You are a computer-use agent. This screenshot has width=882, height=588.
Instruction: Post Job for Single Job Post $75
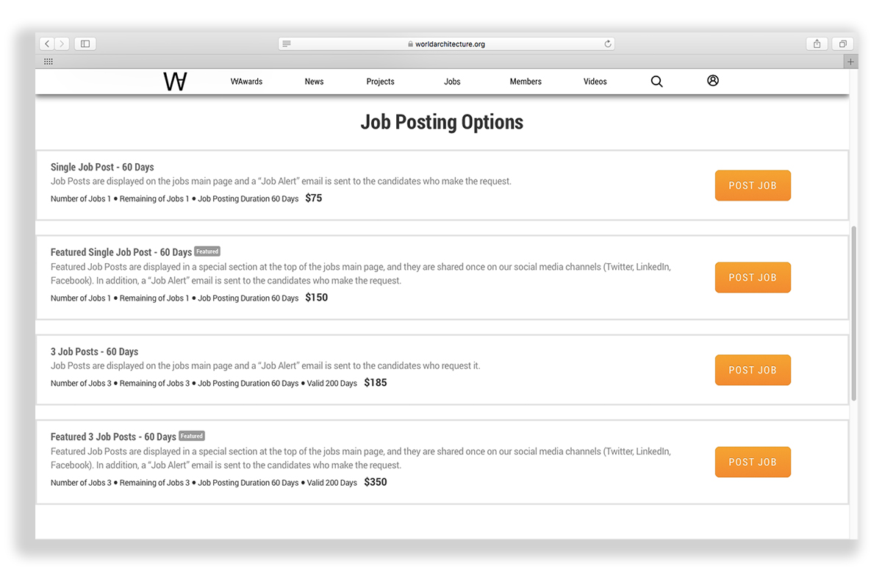752,186
